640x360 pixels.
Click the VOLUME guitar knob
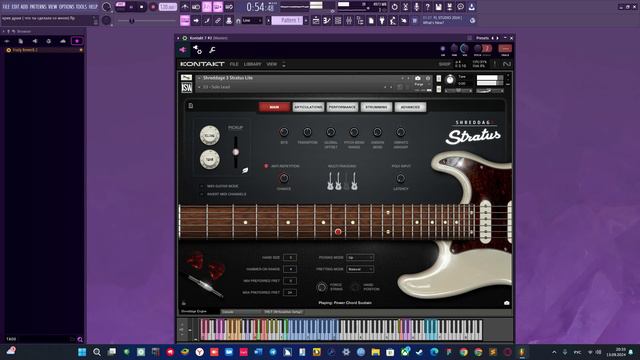pyautogui.click(x=209, y=136)
